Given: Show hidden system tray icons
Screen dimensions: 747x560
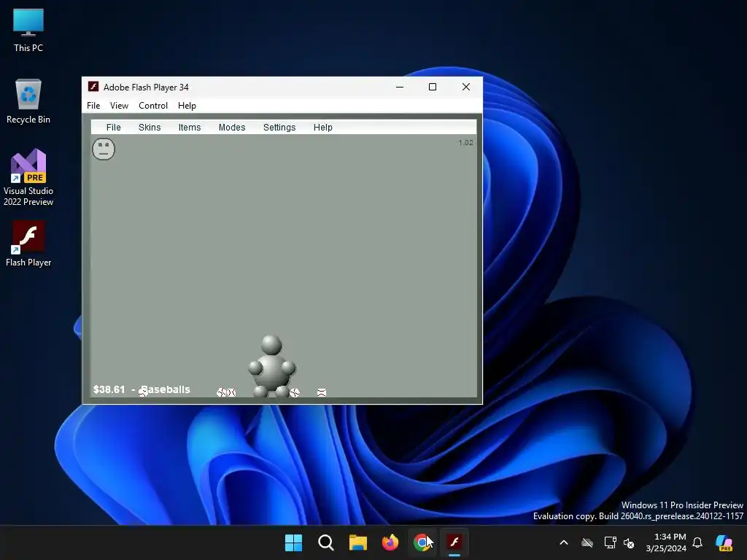Looking at the screenshot, I should [x=564, y=542].
